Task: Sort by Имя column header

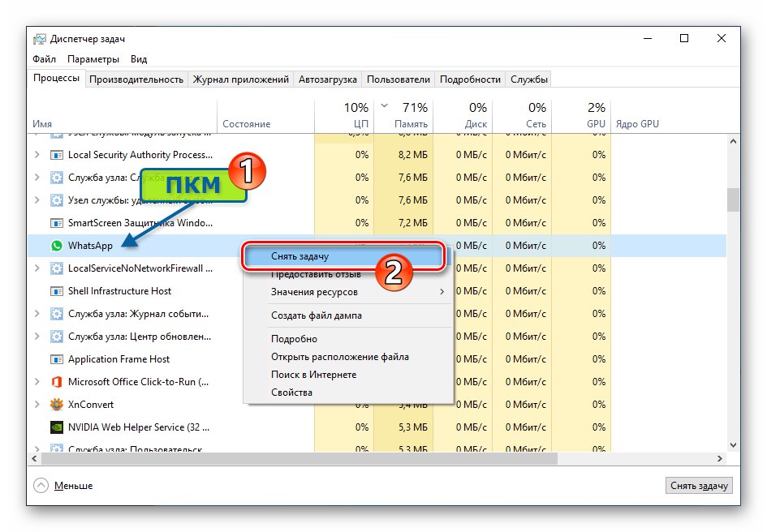Action: pos(123,117)
